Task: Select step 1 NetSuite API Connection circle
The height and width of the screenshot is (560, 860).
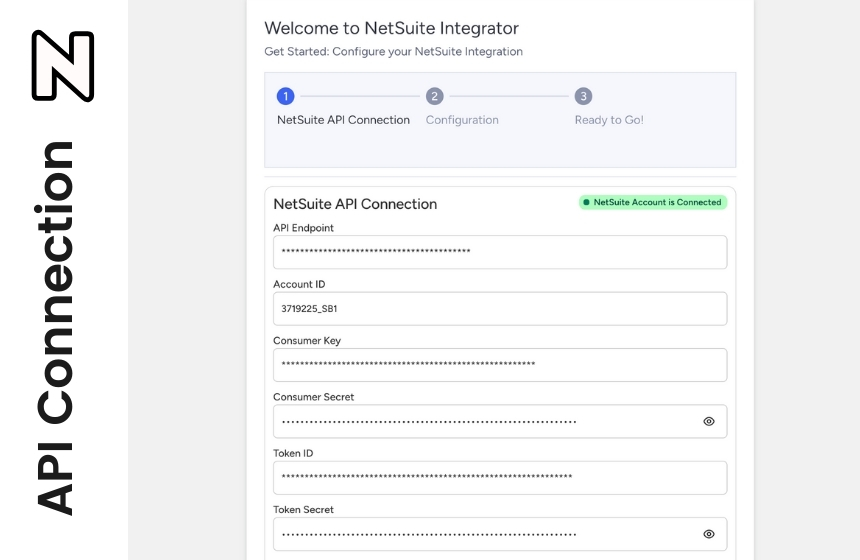Action: (285, 96)
